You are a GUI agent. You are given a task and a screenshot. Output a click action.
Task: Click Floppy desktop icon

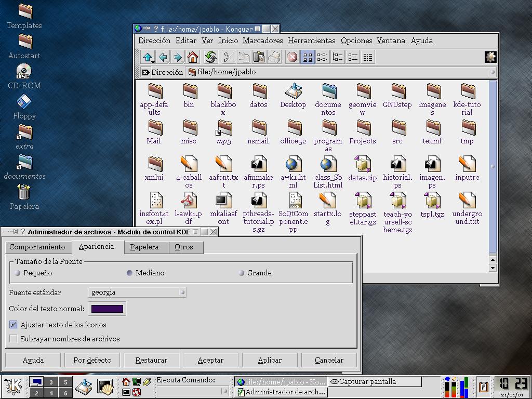tap(24, 107)
